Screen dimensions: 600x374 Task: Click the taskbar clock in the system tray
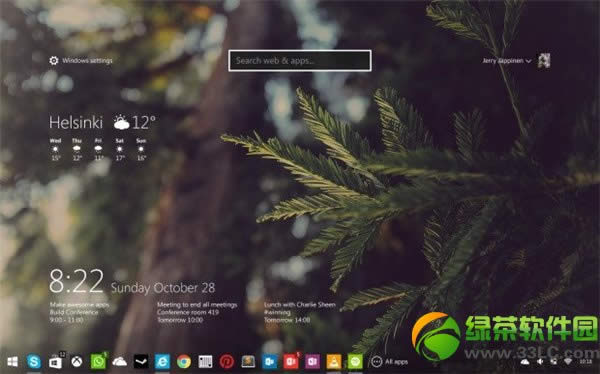(x=585, y=362)
